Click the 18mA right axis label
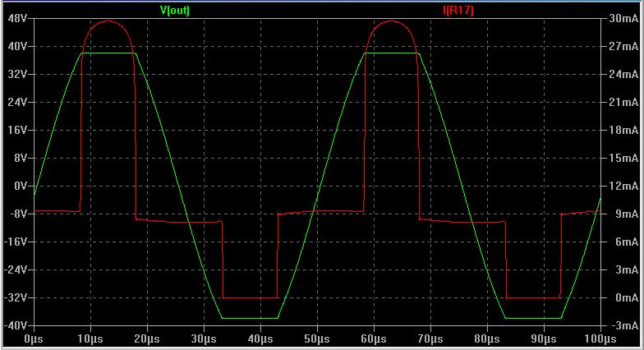The image size is (644, 350). tap(623, 130)
